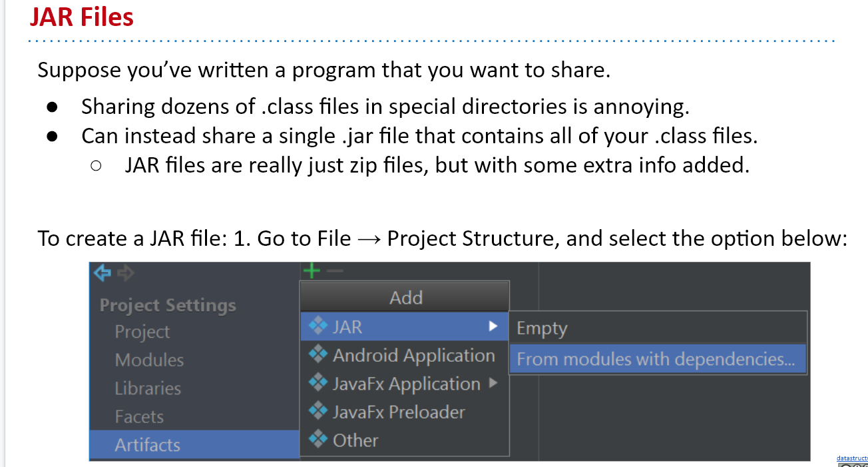Screen dimensions: 868x467
Task: Click the forward navigation arrow icon
Action: (x=125, y=272)
